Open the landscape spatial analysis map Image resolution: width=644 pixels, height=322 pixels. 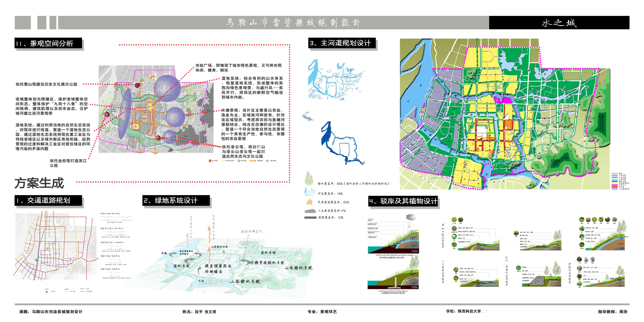(156, 109)
